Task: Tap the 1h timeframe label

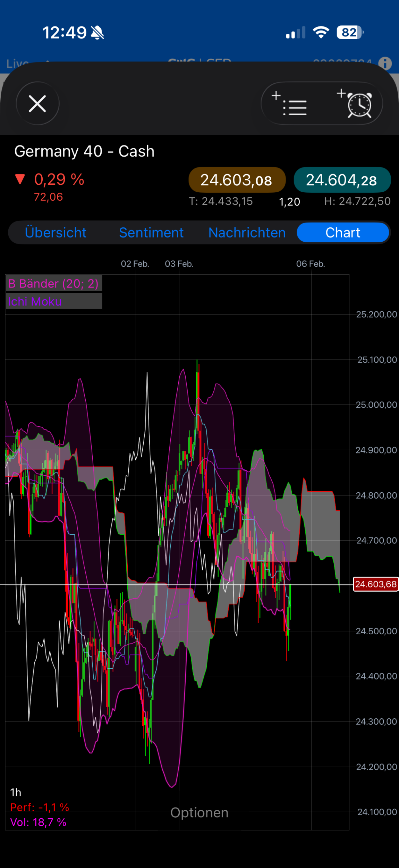Action: (x=16, y=792)
